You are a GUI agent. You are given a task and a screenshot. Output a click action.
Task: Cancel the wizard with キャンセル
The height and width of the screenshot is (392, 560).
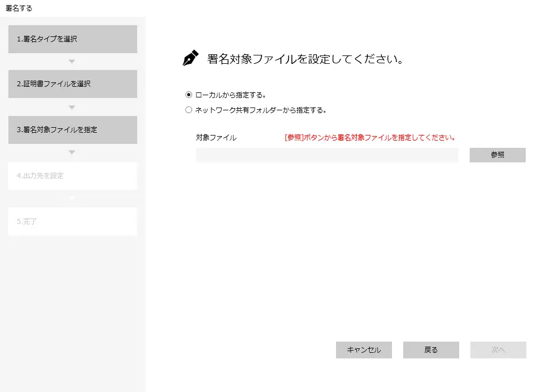click(x=363, y=350)
